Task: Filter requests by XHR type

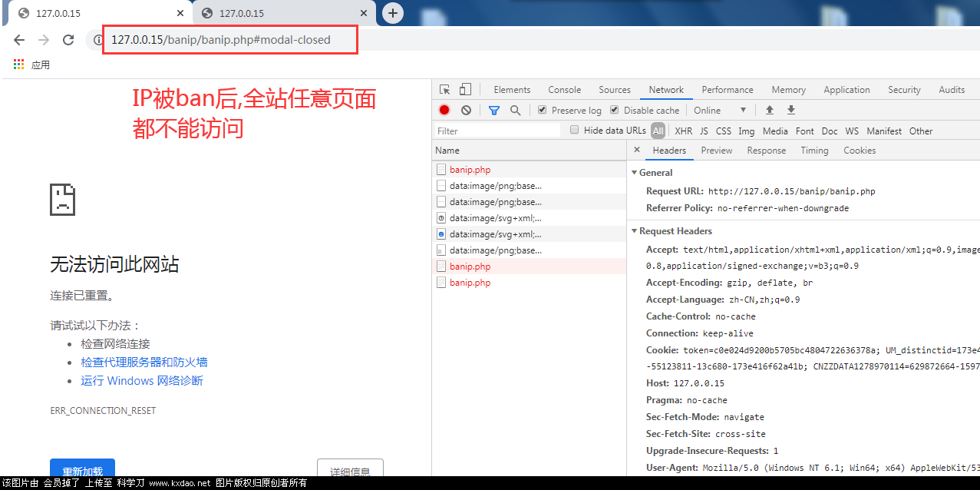Action: tap(683, 131)
